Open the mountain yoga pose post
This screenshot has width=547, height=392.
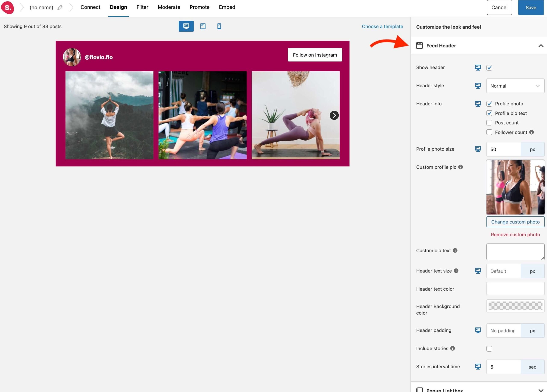pos(109,115)
